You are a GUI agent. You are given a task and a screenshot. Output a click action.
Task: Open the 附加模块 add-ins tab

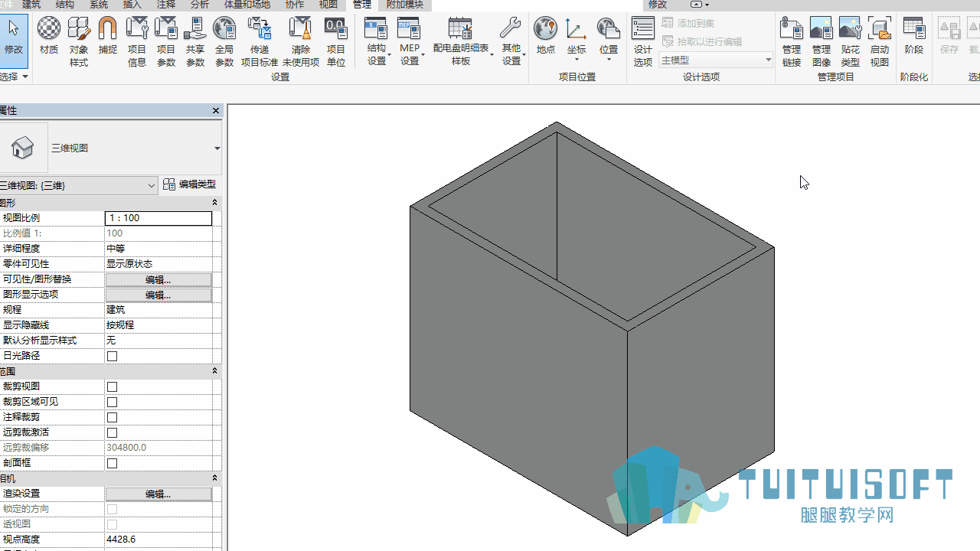click(x=404, y=5)
